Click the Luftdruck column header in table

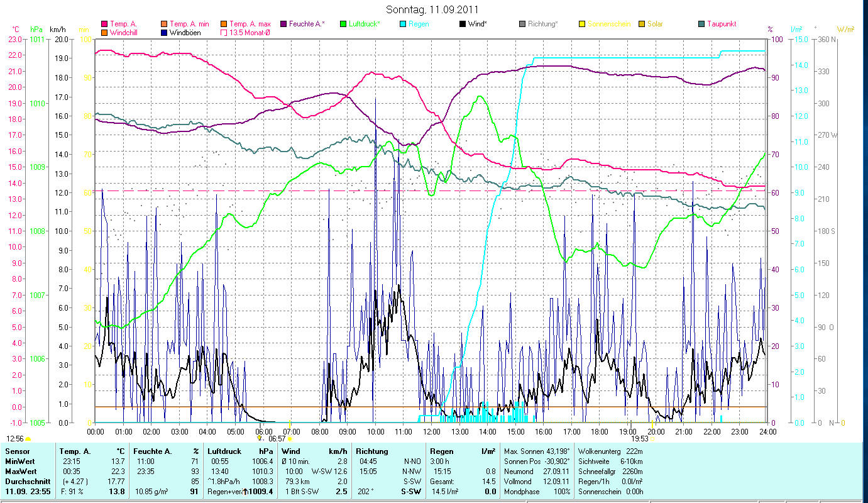[x=224, y=451]
